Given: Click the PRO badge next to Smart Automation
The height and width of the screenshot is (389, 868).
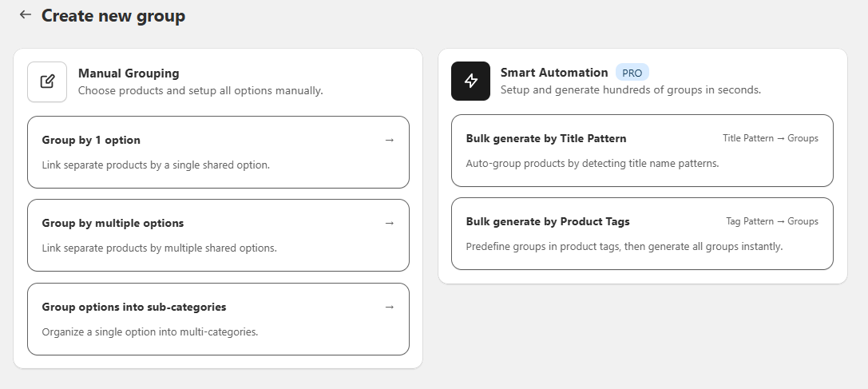Looking at the screenshot, I should click(632, 73).
